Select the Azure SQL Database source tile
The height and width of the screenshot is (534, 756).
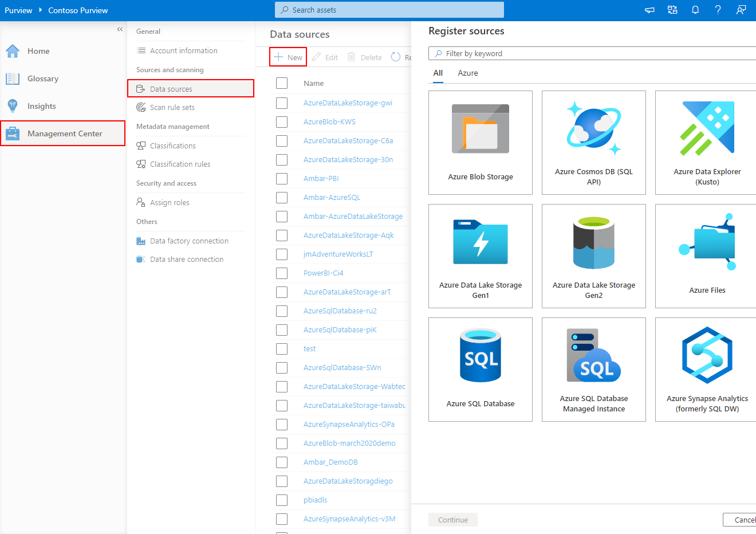(x=480, y=369)
